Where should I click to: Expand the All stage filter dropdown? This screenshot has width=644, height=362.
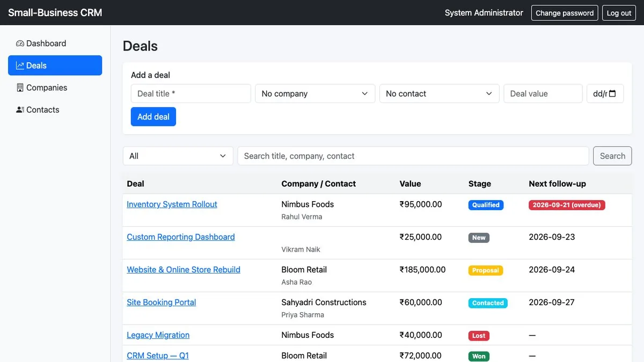coord(178,156)
